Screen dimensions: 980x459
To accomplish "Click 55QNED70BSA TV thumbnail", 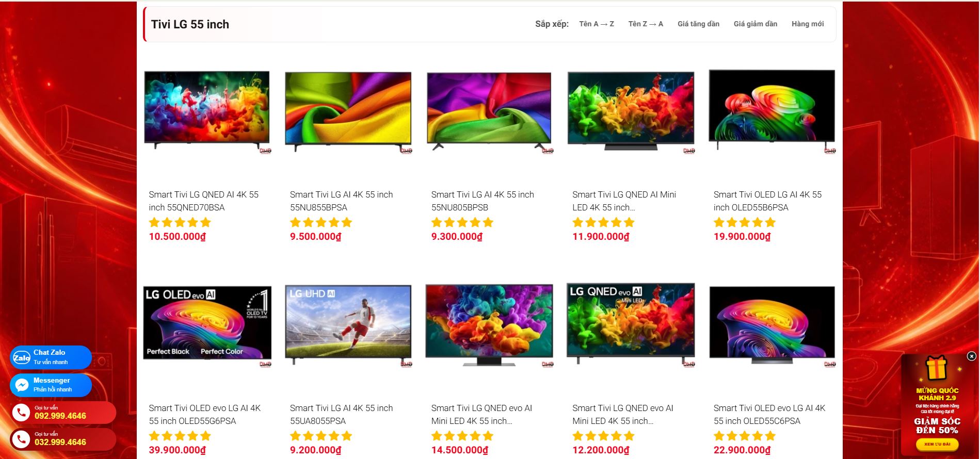I will (207, 111).
